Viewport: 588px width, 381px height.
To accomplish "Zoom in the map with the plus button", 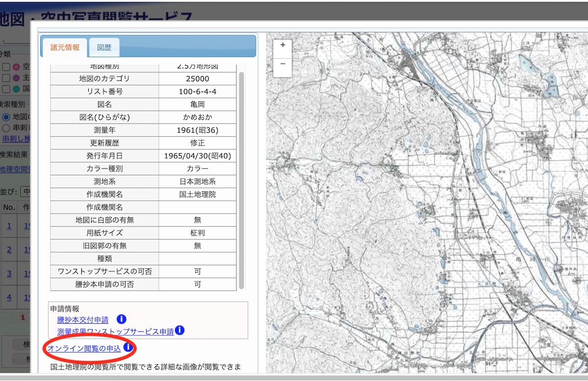I will 283,45.
